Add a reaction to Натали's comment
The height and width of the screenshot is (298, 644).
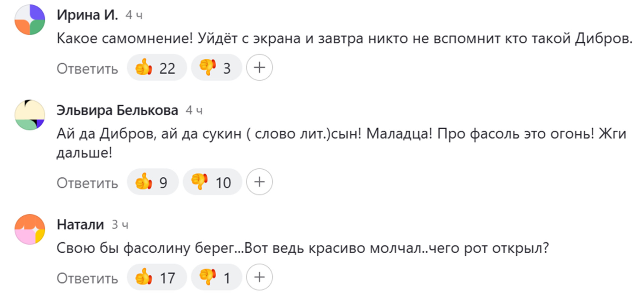(x=259, y=277)
